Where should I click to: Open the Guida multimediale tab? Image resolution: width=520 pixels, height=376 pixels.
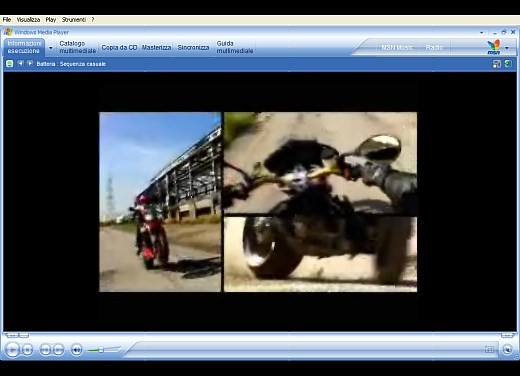[235, 47]
